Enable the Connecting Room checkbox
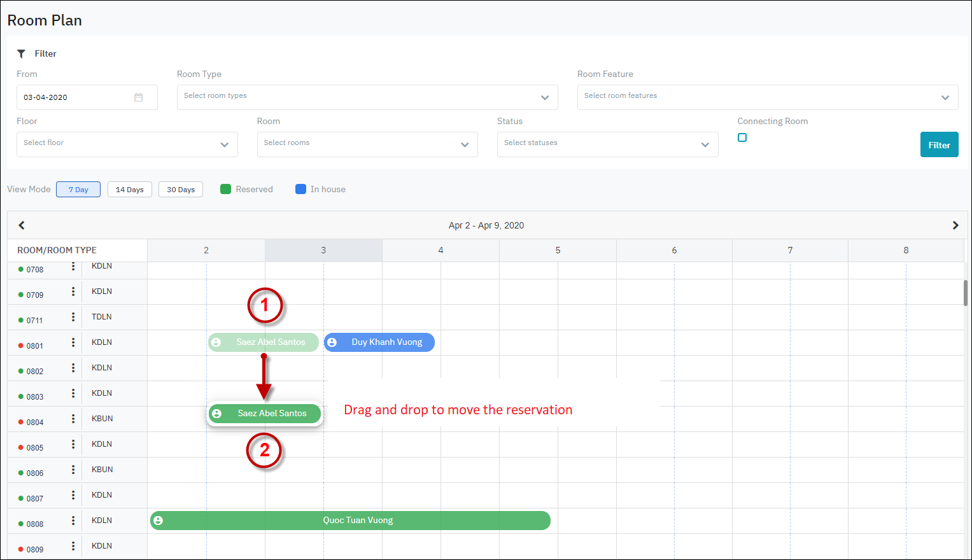This screenshot has width=972, height=560. point(742,137)
